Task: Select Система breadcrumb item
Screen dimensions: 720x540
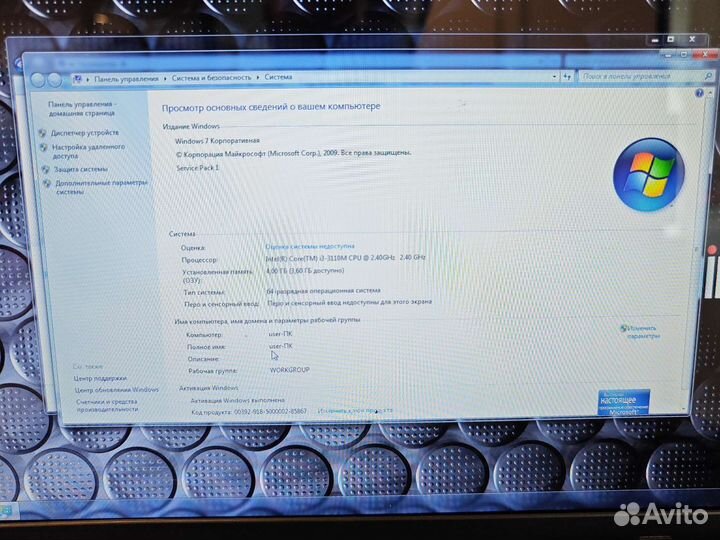Action: pyautogui.click(x=278, y=77)
